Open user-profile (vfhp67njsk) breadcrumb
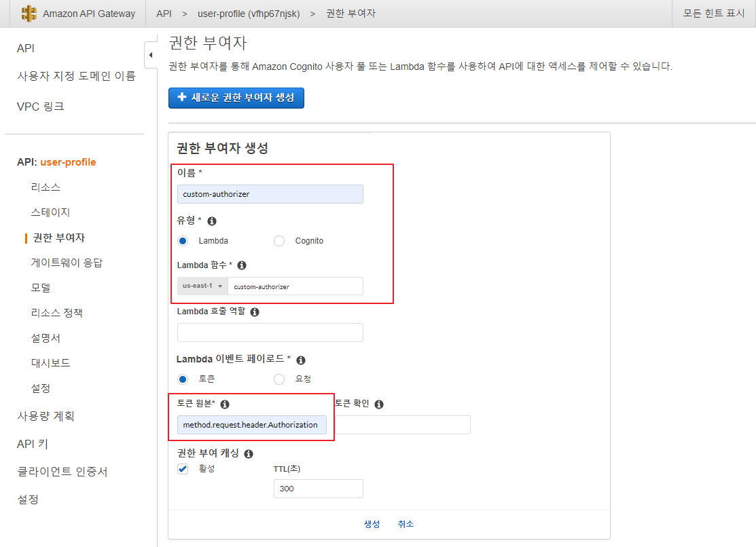 tap(249, 14)
